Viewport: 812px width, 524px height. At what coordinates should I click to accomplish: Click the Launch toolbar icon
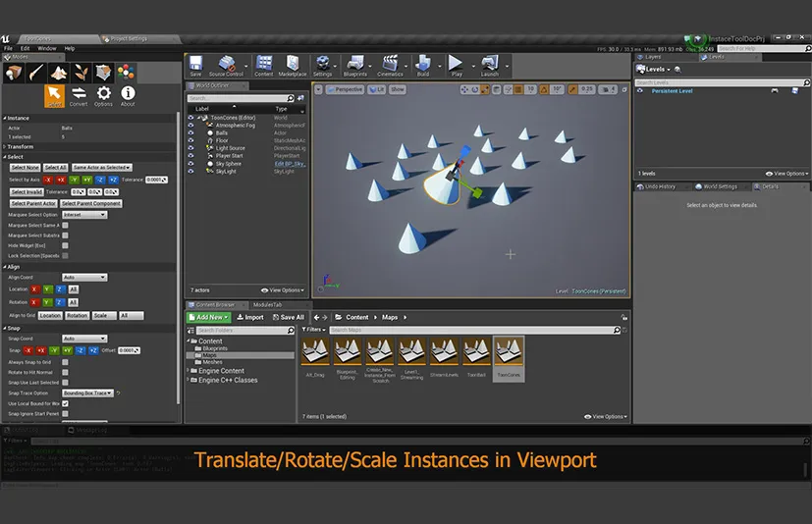tap(489, 67)
